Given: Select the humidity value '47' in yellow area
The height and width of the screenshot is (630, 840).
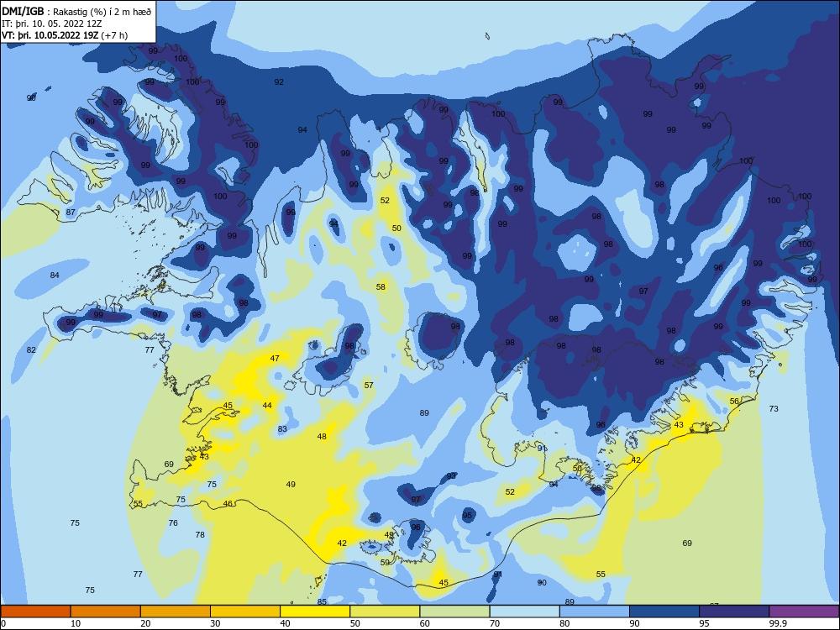Looking at the screenshot, I should point(275,359).
